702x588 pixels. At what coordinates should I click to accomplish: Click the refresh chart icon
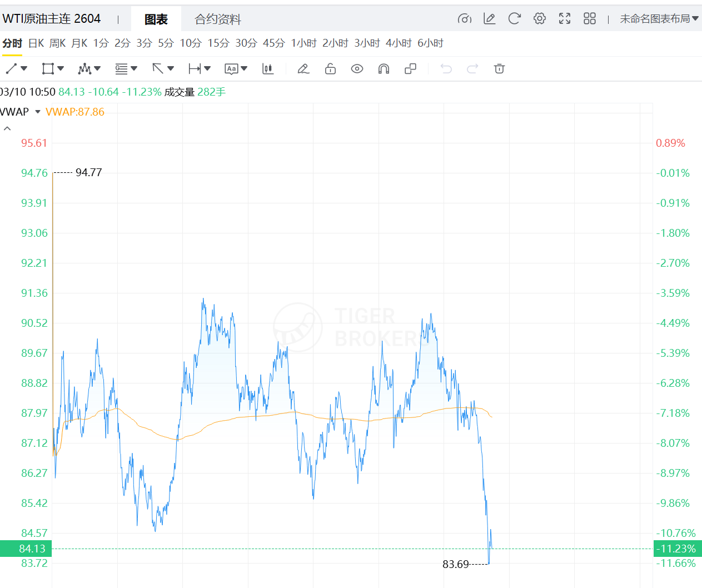pyautogui.click(x=514, y=19)
